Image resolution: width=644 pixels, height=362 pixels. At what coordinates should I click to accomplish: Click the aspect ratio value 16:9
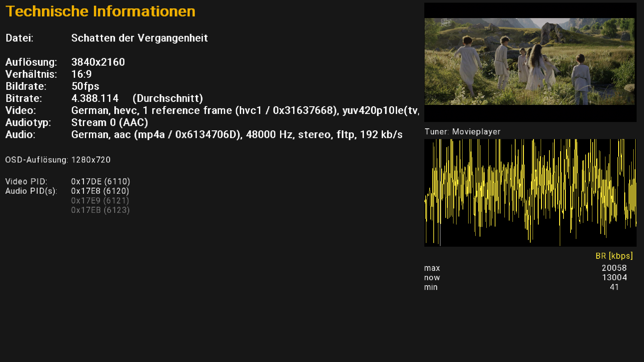82,74
